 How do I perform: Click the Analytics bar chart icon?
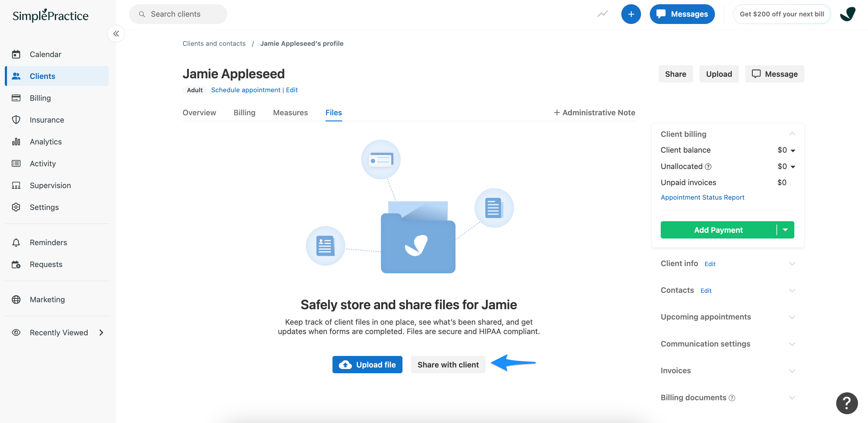coord(16,142)
